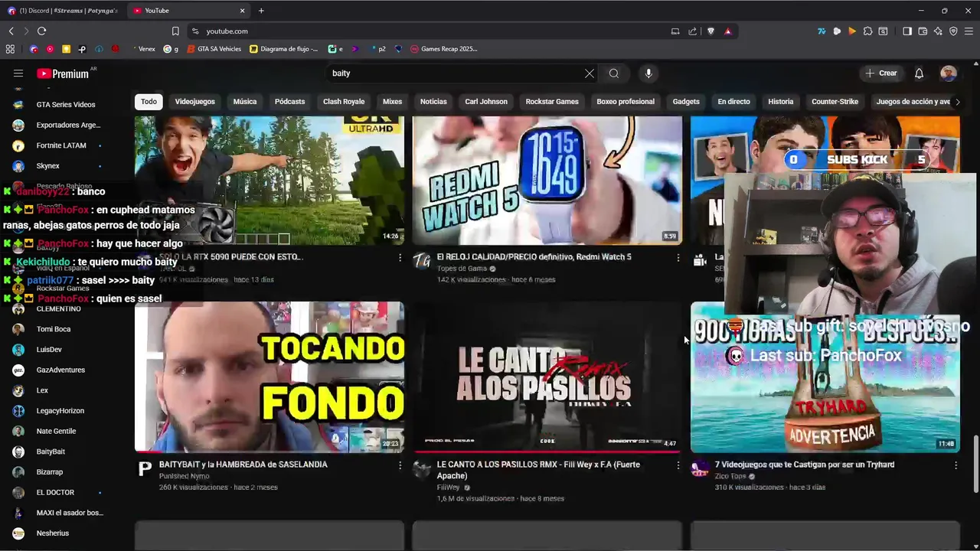Open the Leo AI sparkle icon
The width and height of the screenshot is (980, 551).
pos(938,31)
